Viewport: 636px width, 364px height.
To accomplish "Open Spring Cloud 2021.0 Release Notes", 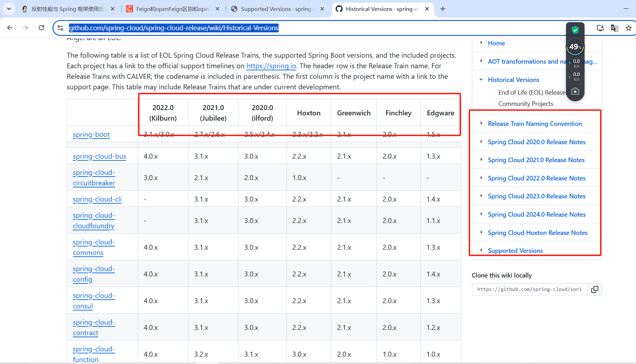I will coord(536,160).
